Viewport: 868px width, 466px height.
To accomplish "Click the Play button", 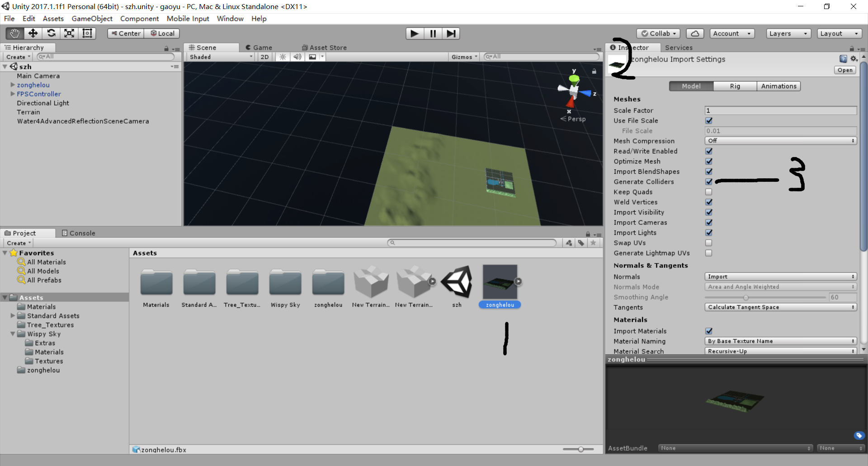I will (x=415, y=33).
